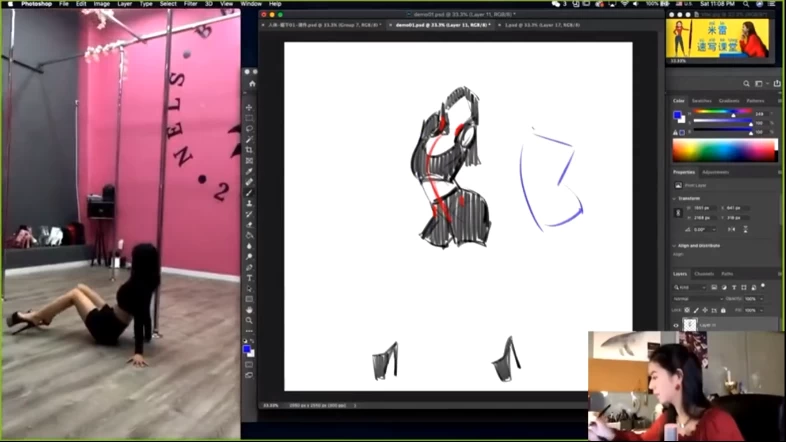Open the Filter menu
The image size is (786, 442).
(x=190, y=4)
